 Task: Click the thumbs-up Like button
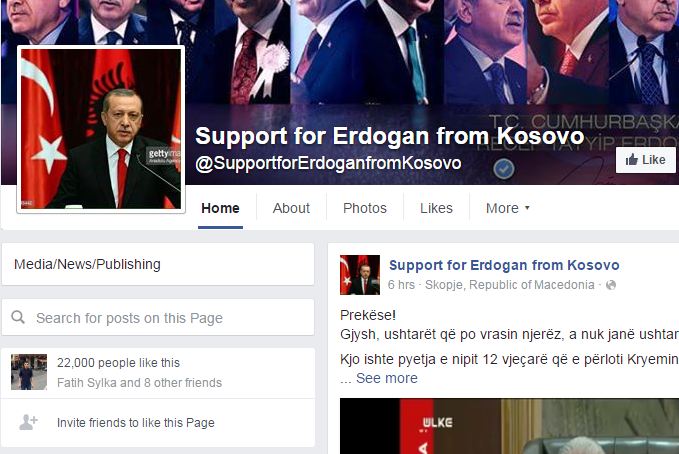[646, 160]
